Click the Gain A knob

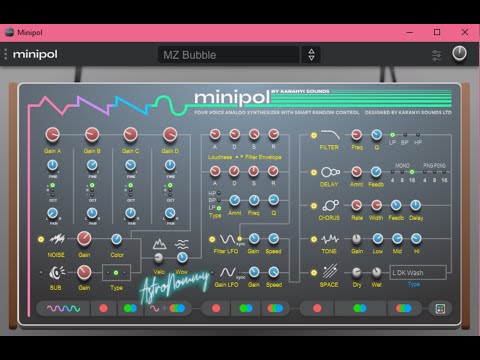(x=53, y=135)
